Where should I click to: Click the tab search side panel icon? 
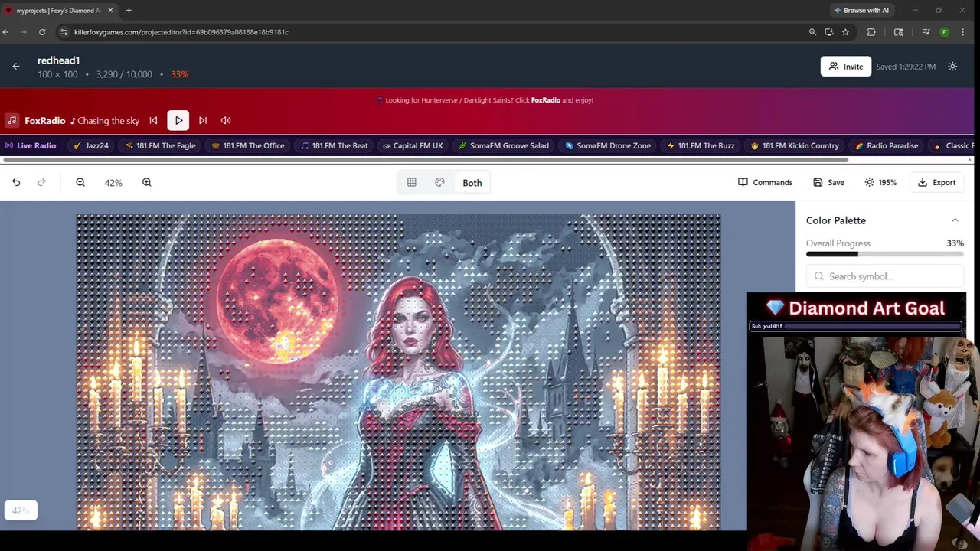coord(899,32)
